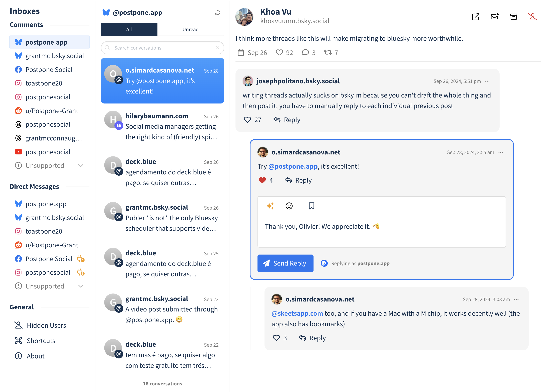Open post in external window icon

coord(476,17)
